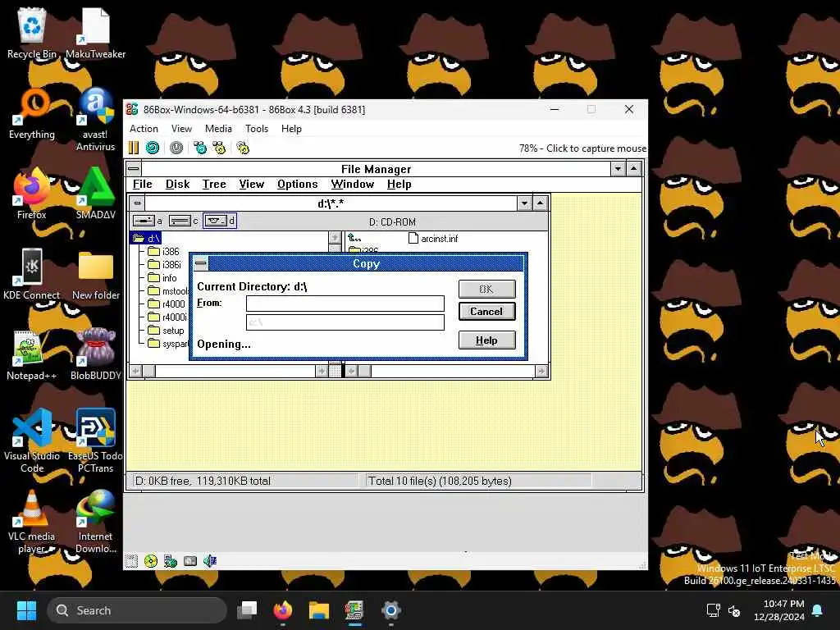Click the 86Box hard reset icon
This screenshot has height=630, width=840.
pyautogui.click(x=153, y=148)
